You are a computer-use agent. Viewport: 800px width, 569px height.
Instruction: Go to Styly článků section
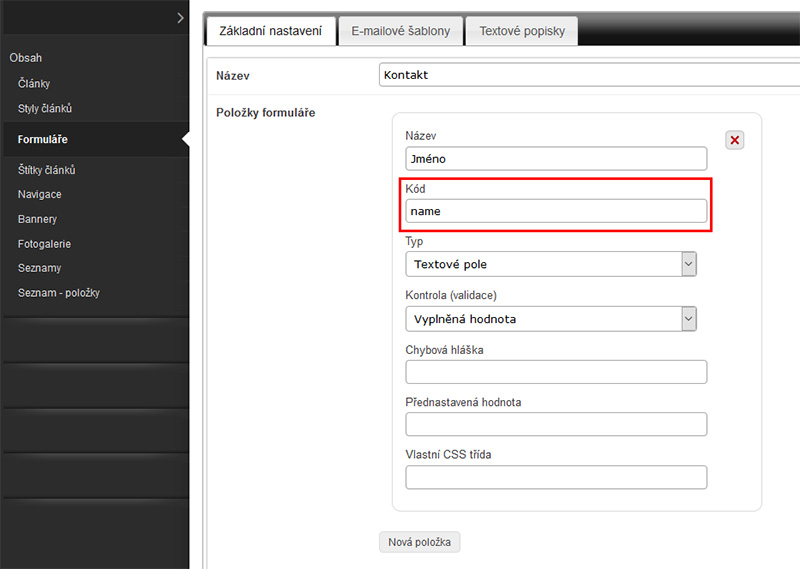[45, 109]
